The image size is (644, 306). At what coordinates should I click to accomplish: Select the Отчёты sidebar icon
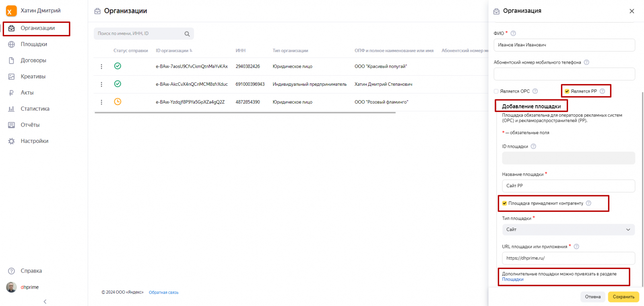pyautogui.click(x=11, y=125)
